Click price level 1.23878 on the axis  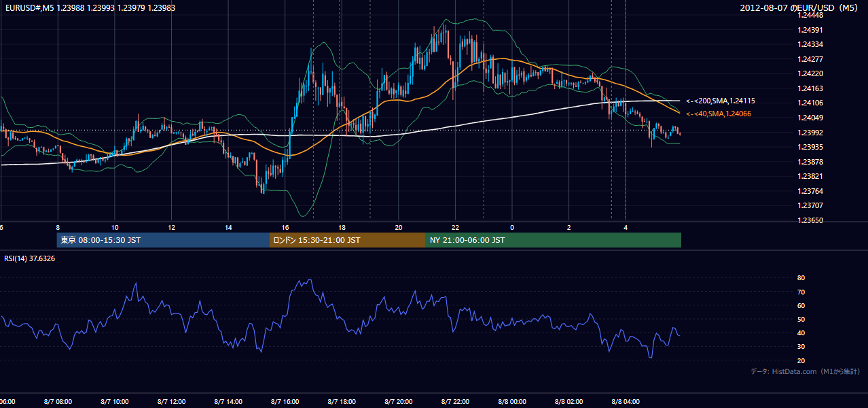pyautogui.click(x=810, y=162)
